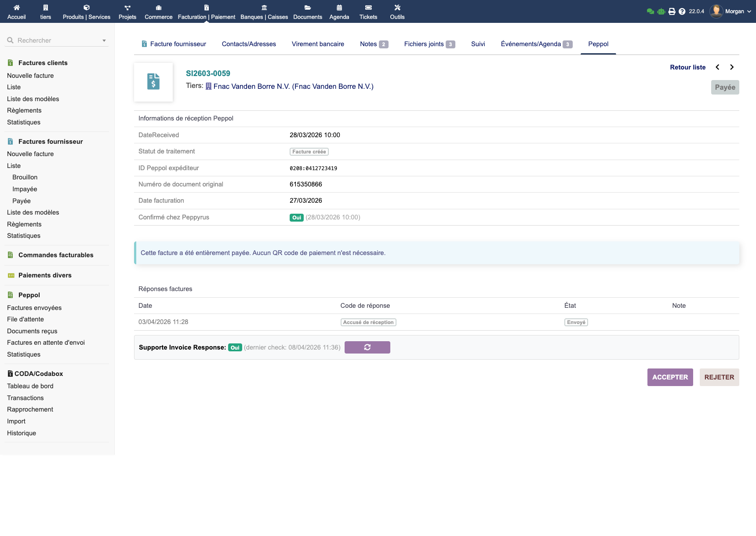The width and height of the screenshot is (756, 536).
Task: Switch to Contacts/Adresses tab
Action: click(249, 44)
